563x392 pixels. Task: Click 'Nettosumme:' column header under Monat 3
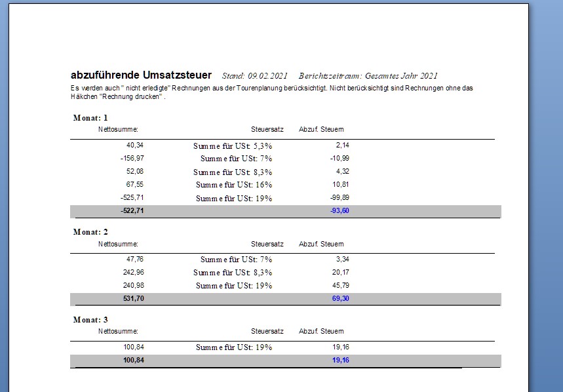pyautogui.click(x=118, y=331)
